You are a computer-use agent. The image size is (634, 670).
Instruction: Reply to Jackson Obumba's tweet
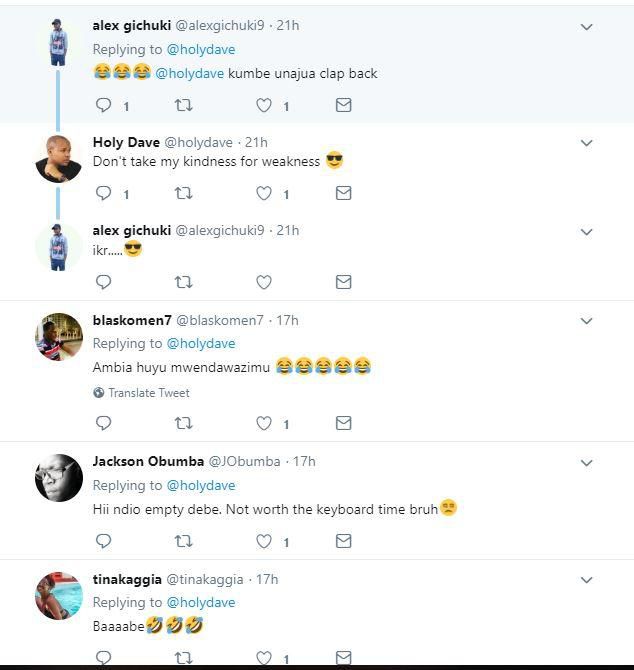click(103, 541)
